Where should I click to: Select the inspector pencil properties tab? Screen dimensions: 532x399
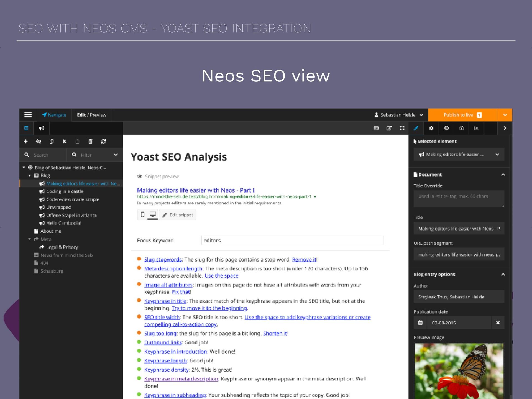pos(416,128)
